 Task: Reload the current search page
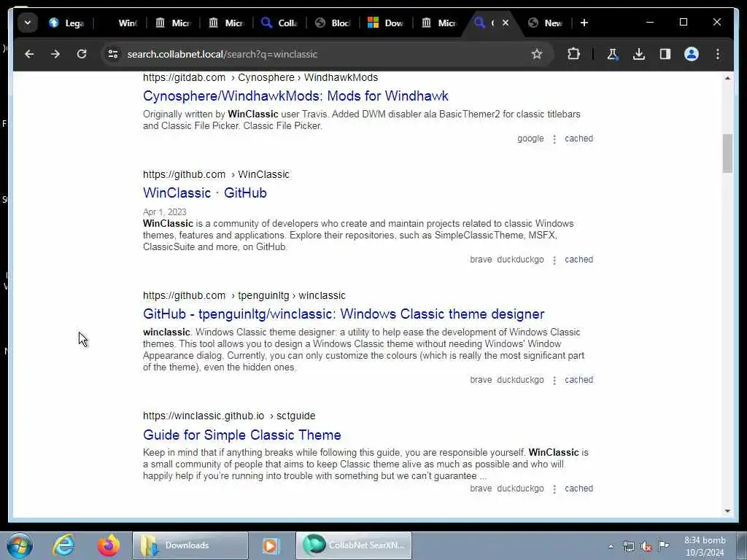coord(82,54)
